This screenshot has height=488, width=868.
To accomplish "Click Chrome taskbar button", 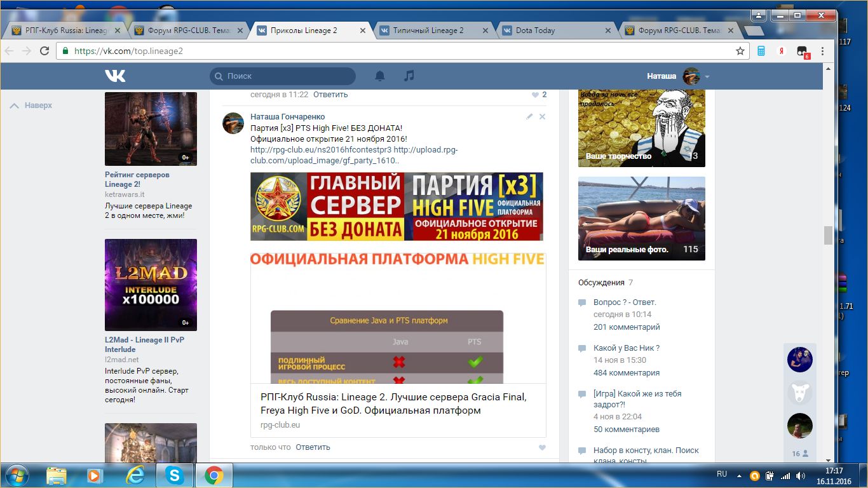I will 214,475.
